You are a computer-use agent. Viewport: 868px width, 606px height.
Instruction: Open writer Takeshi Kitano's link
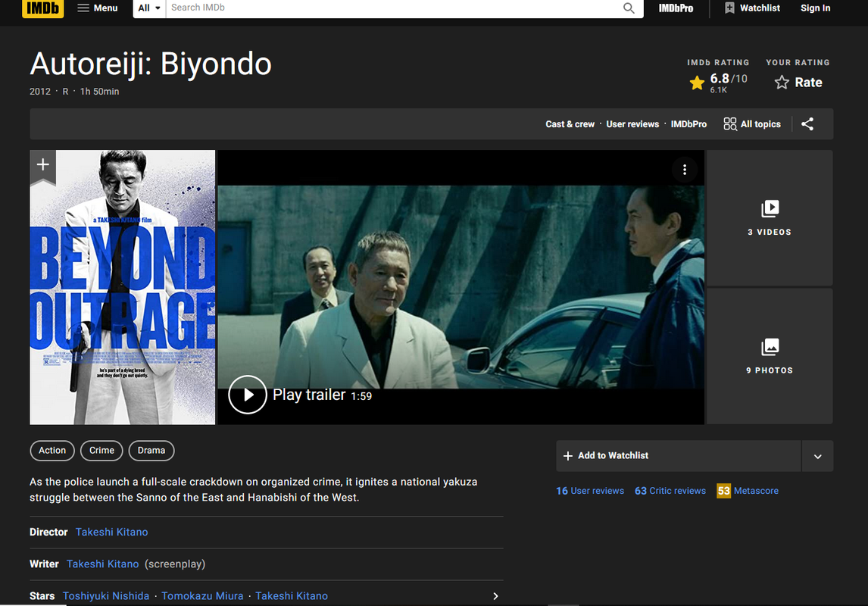point(102,564)
